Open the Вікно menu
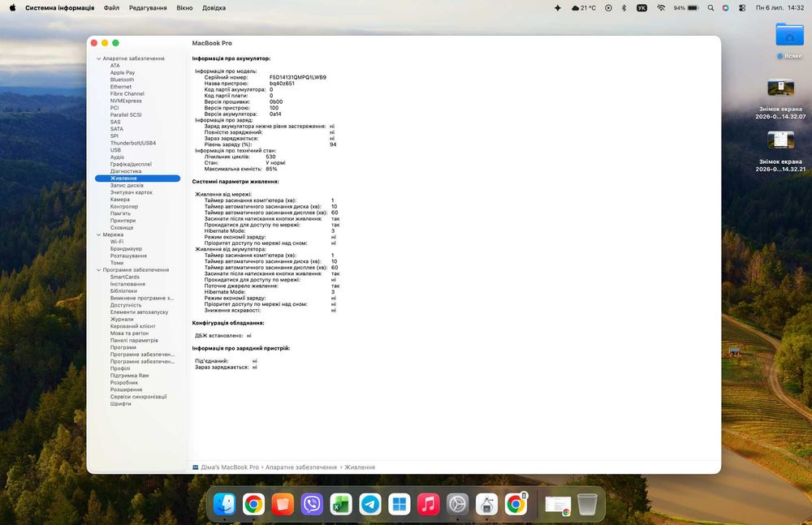 point(184,8)
